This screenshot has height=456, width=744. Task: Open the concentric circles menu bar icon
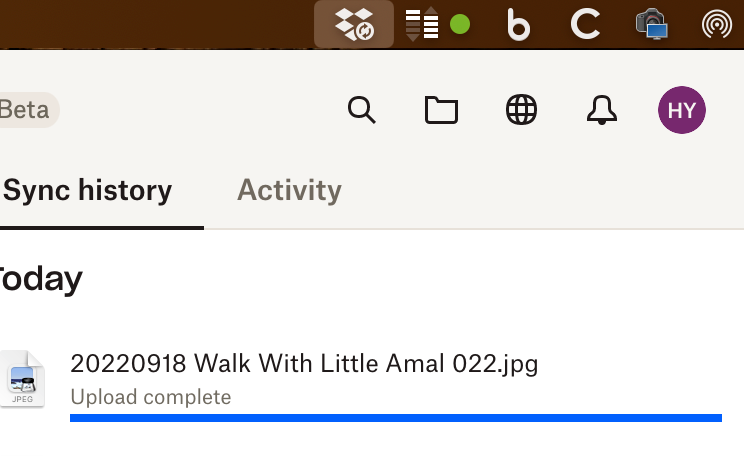[x=716, y=24]
